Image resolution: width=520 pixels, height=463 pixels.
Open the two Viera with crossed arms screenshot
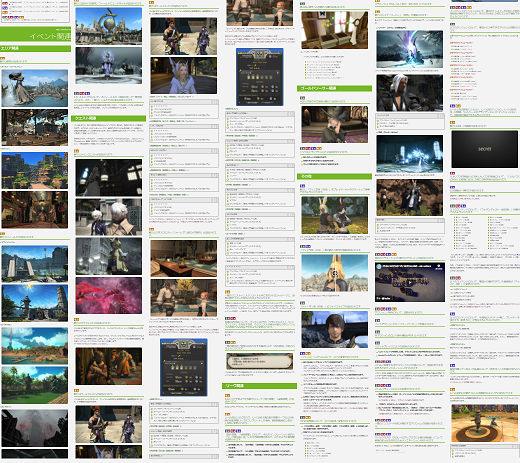(335, 215)
